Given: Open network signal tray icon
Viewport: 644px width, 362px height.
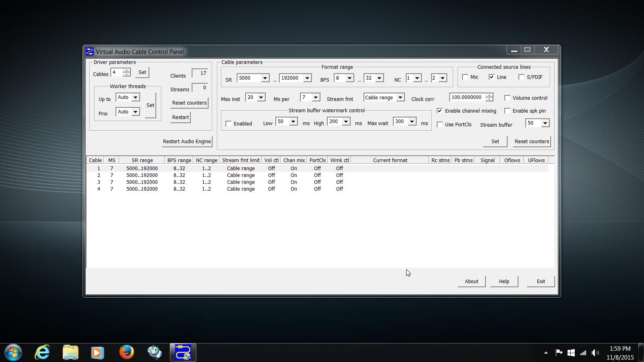Looking at the screenshot, I should click(583, 353).
